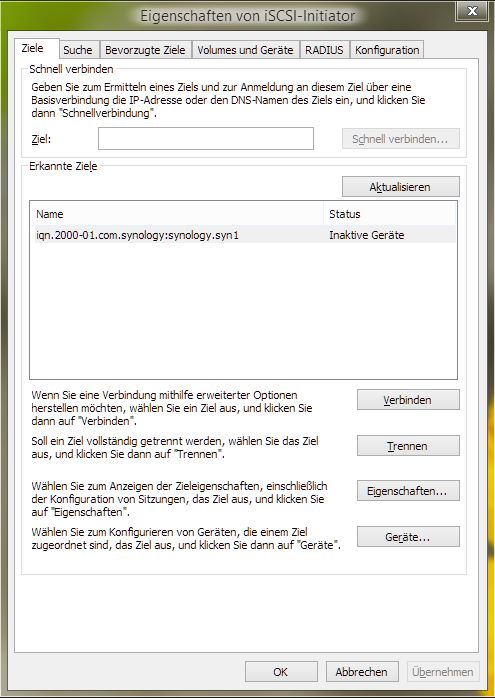Open the Suche tab
The image size is (495, 698).
click(78, 50)
